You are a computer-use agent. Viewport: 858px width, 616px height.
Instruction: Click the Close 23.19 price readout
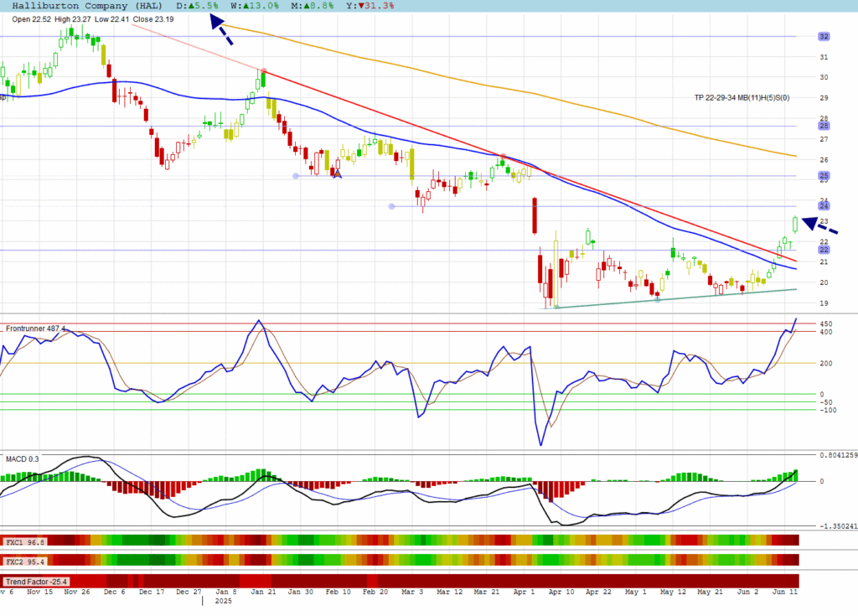tap(153, 19)
